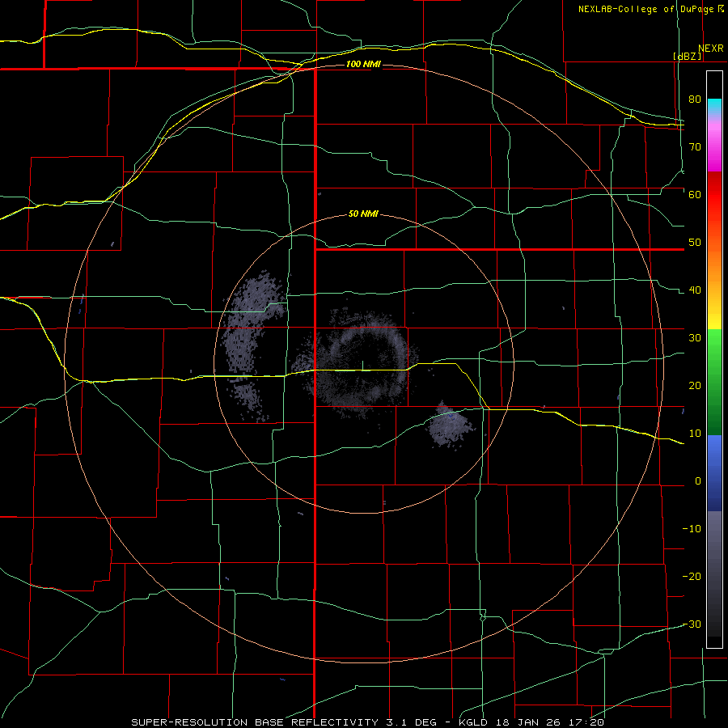Click the SUPER-RESOLUTION BASE REFLECTIVITY caption text
Viewport: 728px width, 728px height.
255,722
